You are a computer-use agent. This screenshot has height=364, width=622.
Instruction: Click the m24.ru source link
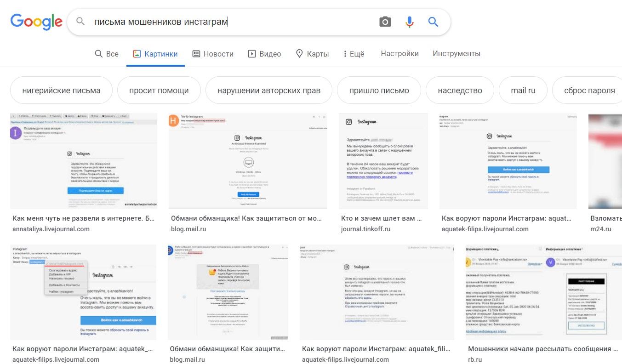[x=601, y=229]
